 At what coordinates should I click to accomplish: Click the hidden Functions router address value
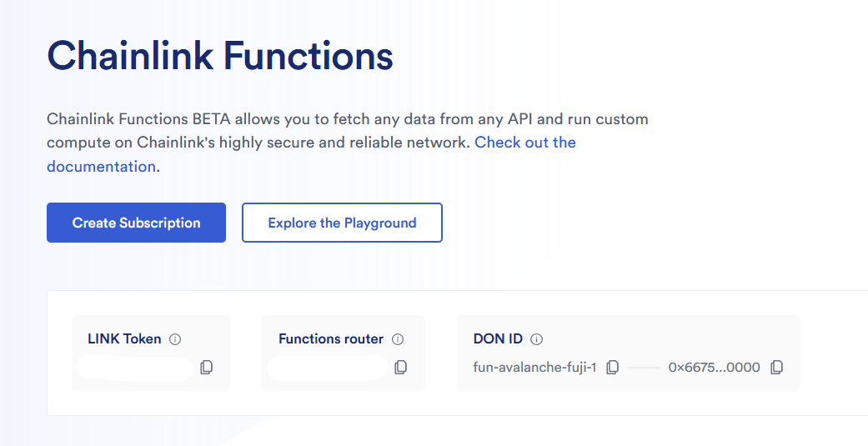tap(328, 368)
